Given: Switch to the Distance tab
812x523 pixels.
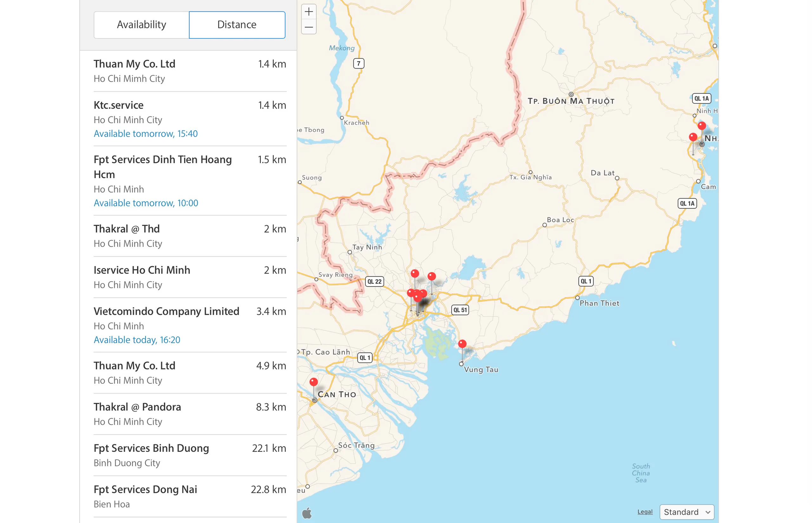Looking at the screenshot, I should pyautogui.click(x=237, y=25).
